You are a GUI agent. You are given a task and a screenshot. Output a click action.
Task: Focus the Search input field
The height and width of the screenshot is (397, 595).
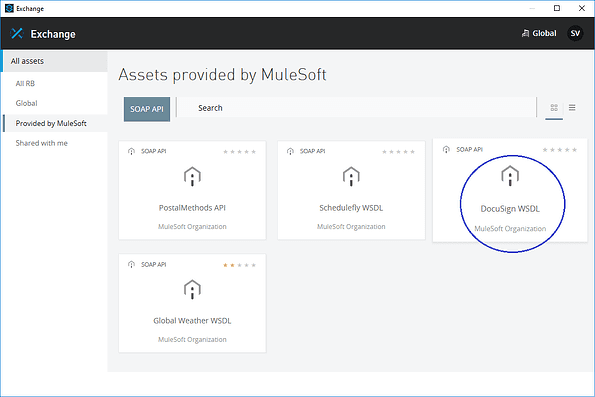[357, 108]
